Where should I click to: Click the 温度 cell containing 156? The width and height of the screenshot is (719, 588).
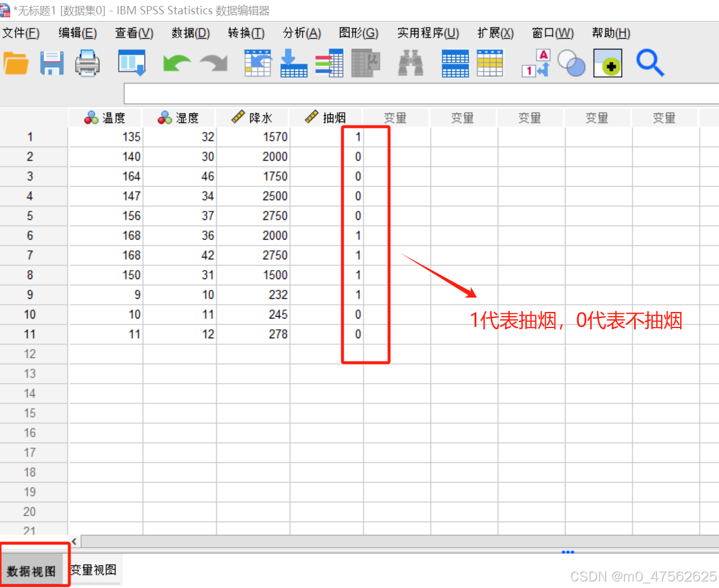(105, 216)
